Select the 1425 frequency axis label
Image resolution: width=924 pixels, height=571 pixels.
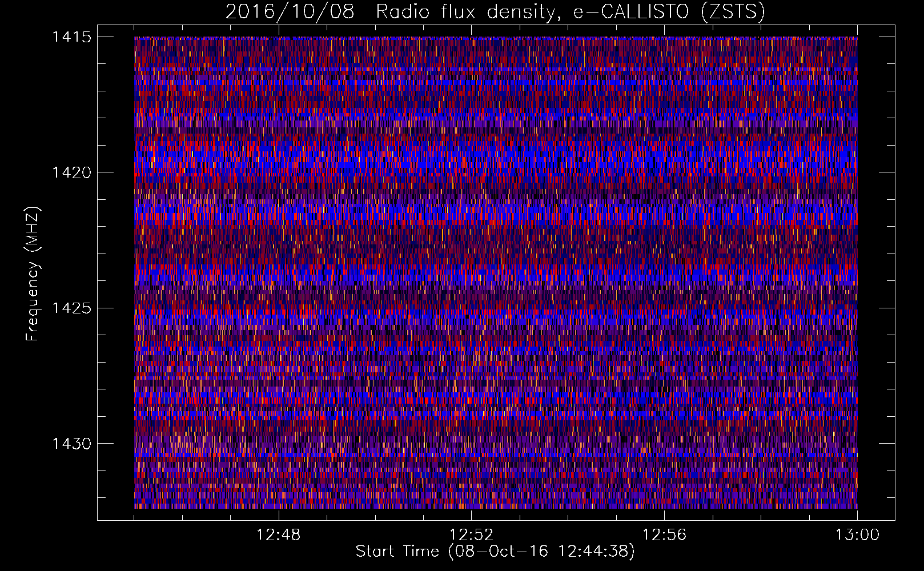click(x=71, y=308)
